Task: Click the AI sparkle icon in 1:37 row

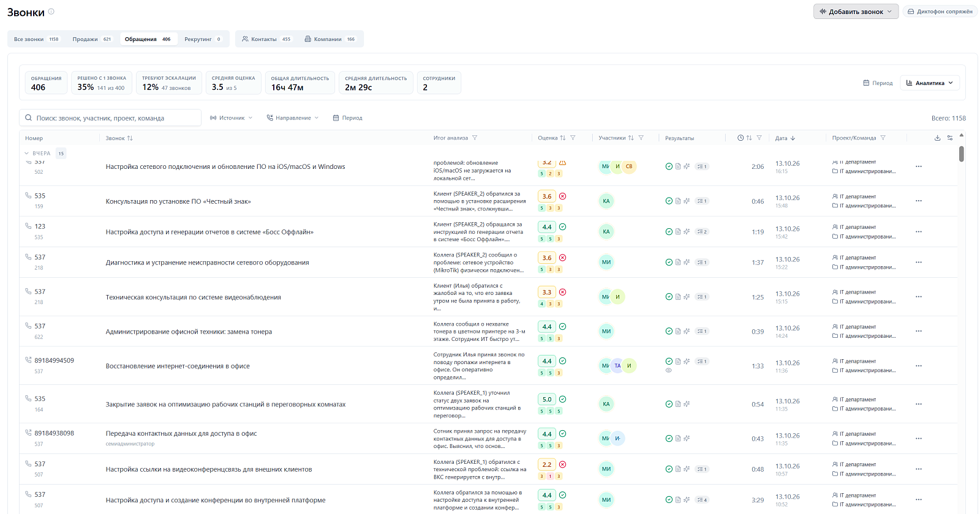Action: click(687, 263)
